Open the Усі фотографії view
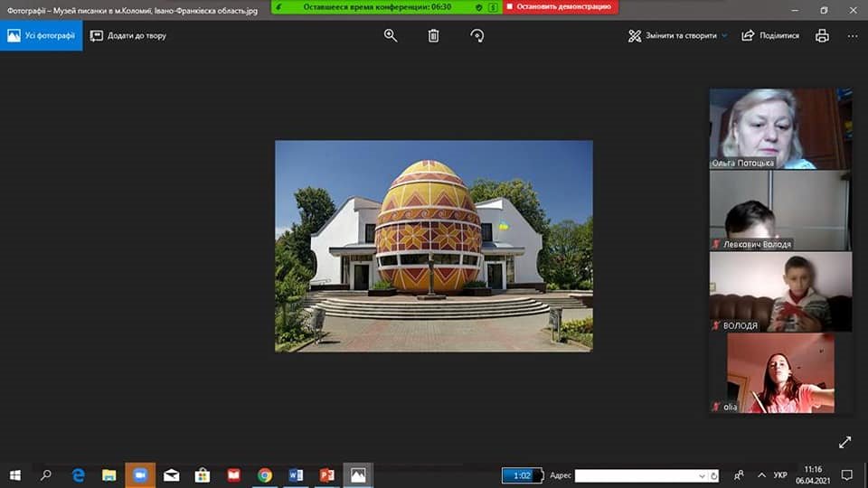Viewport: 868px width, 488px height. click(x=41, y=35)
